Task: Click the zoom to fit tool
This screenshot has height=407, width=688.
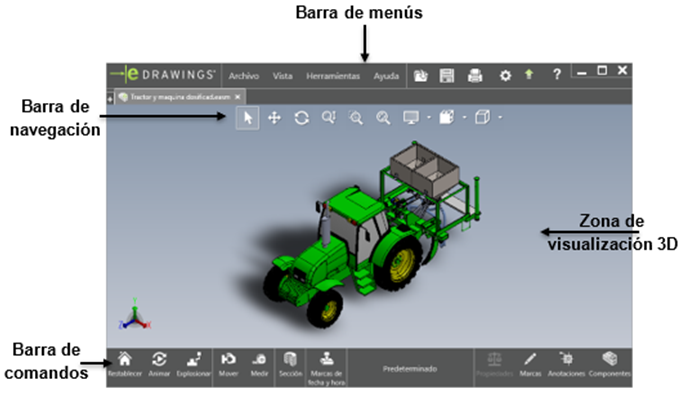Action: coord(383,118)
